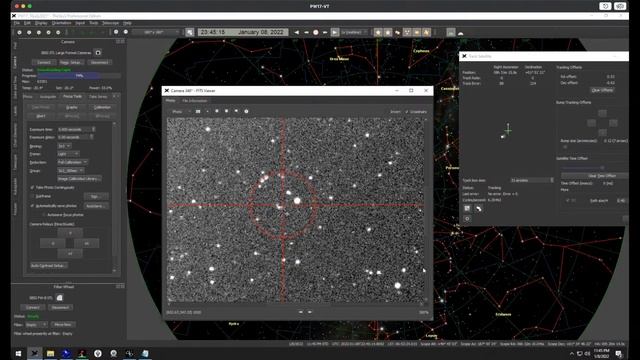
Task: Click the Graphs button
Action: (x=71, y=107)
